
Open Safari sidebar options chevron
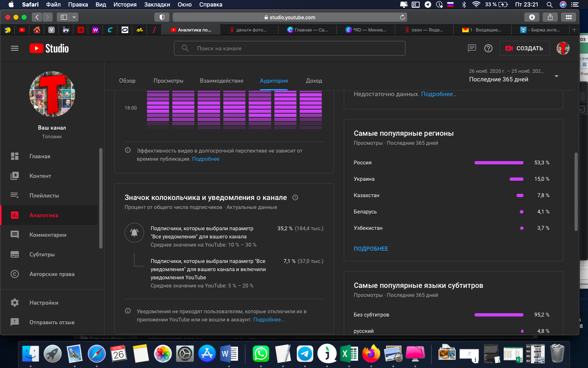click(74, 17)
